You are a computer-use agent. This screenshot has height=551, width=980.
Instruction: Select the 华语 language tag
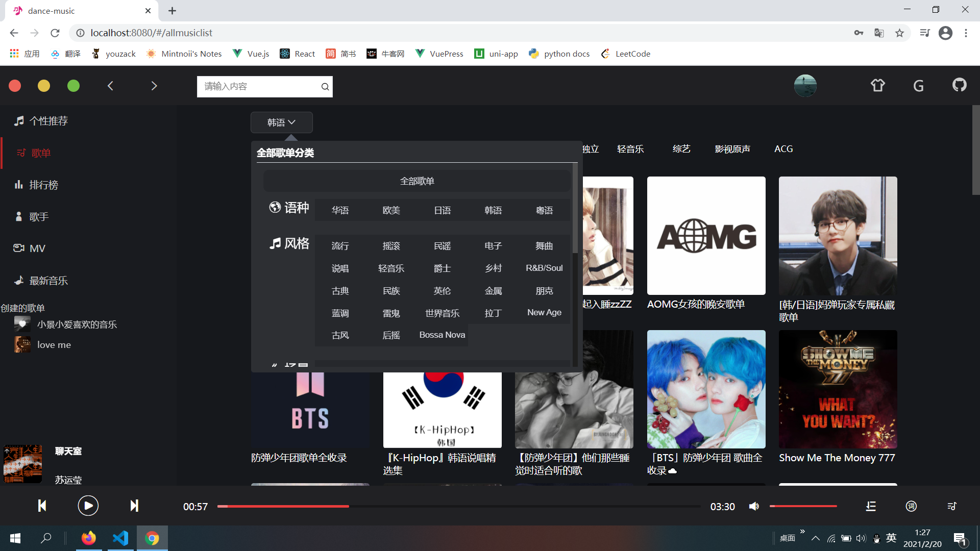point(340,210)
